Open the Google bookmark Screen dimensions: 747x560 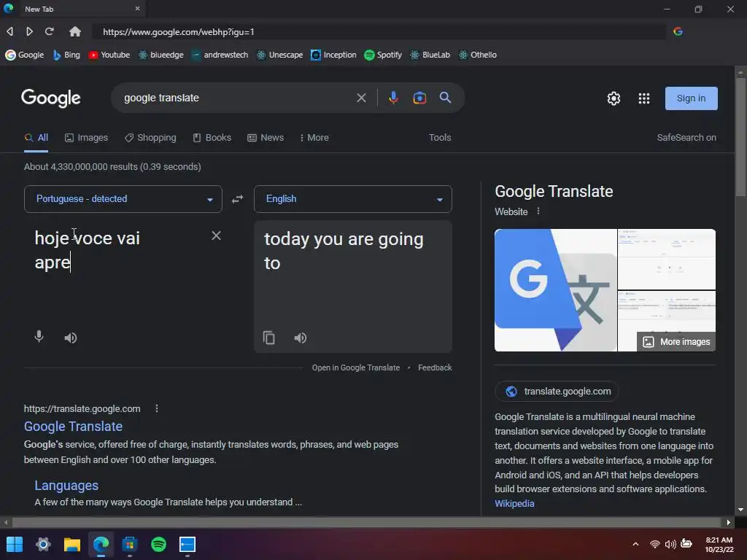coord(24,55)
